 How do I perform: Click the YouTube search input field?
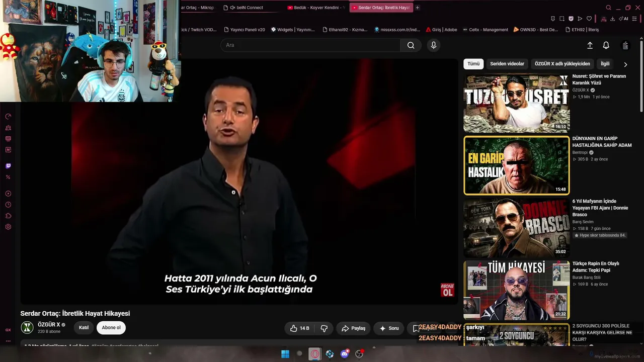pyautogui.click(x=310, y=45)
